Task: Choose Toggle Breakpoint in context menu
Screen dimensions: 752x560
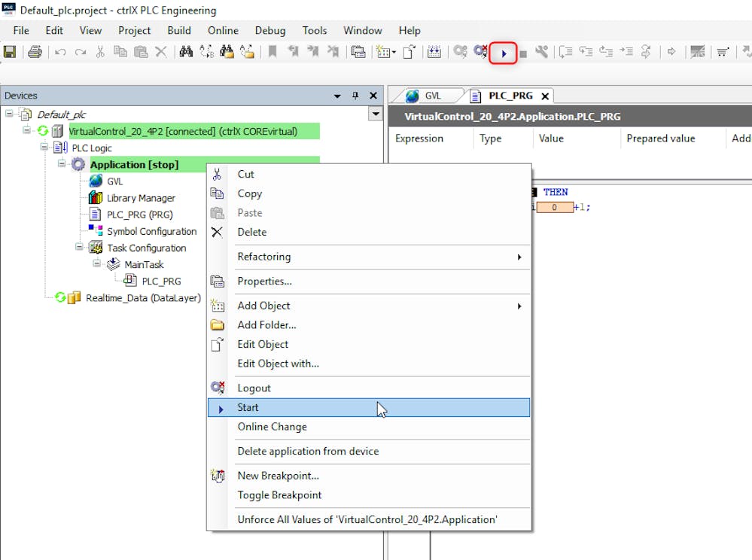Action: pos(369,495)
